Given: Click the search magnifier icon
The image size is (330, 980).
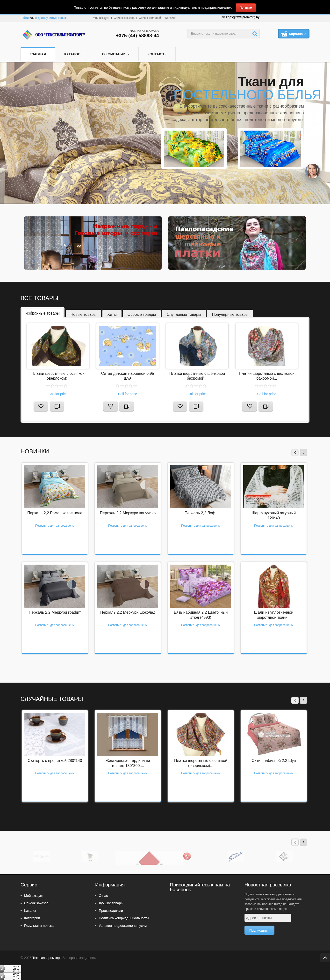Looking at the screenshot, I should 255,34.
